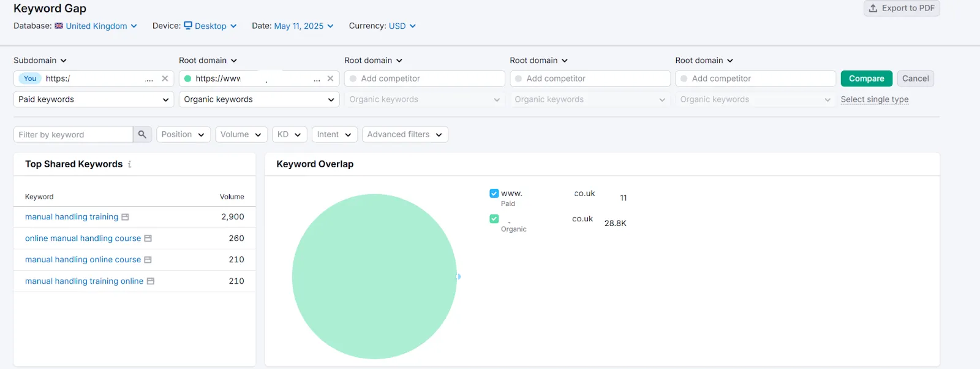Open the Intent filter dropdown
The width and height of the screenshot is (980, 369).
[x=334, y=134]
